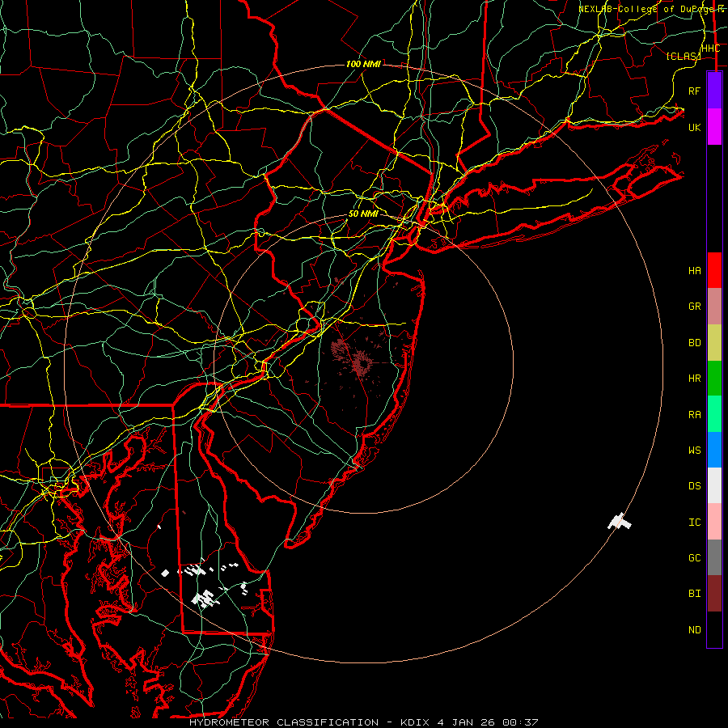Click the WS blue legend swatch
This screenshot has height=728, width=728.
point(714,450)
